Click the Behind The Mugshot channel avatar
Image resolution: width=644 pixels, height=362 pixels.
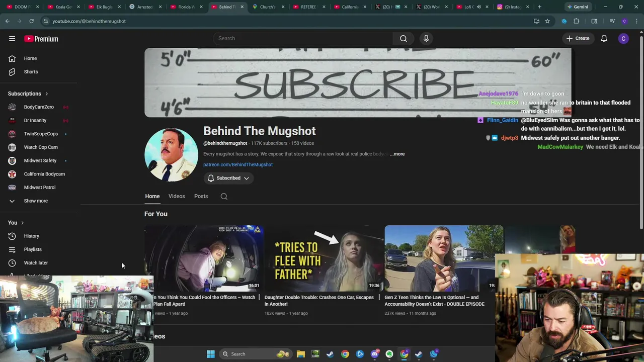tap(171, 154)
